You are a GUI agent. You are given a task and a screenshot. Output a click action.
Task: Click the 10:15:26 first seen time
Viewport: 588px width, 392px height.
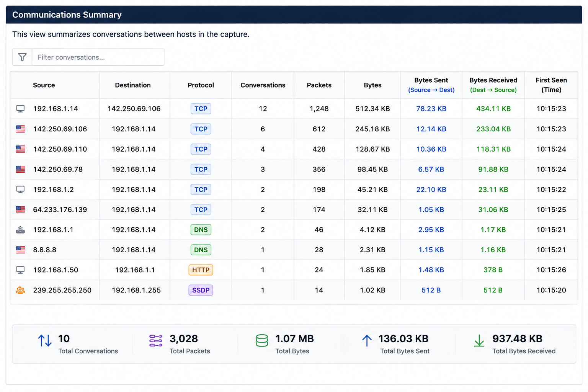click(x=551, y=270)
